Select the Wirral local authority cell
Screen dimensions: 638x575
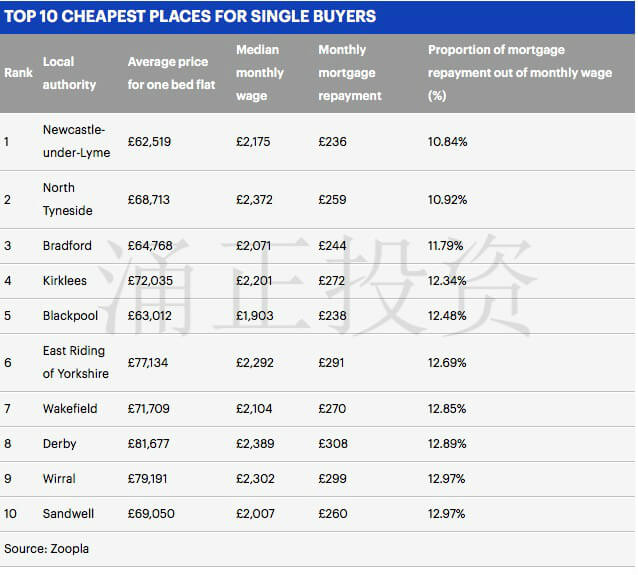[x=59, y=479]
